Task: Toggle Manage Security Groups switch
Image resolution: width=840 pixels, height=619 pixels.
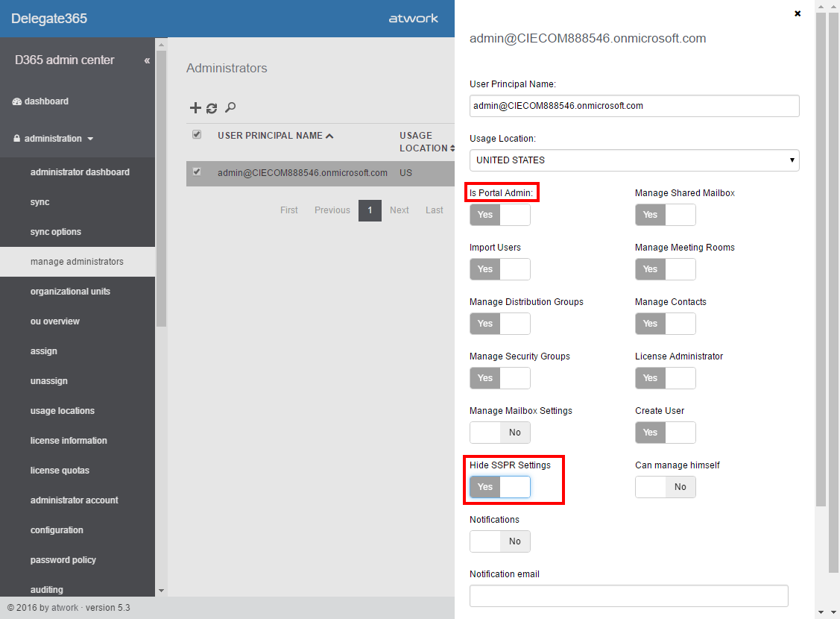Action: tap(500, 378)
